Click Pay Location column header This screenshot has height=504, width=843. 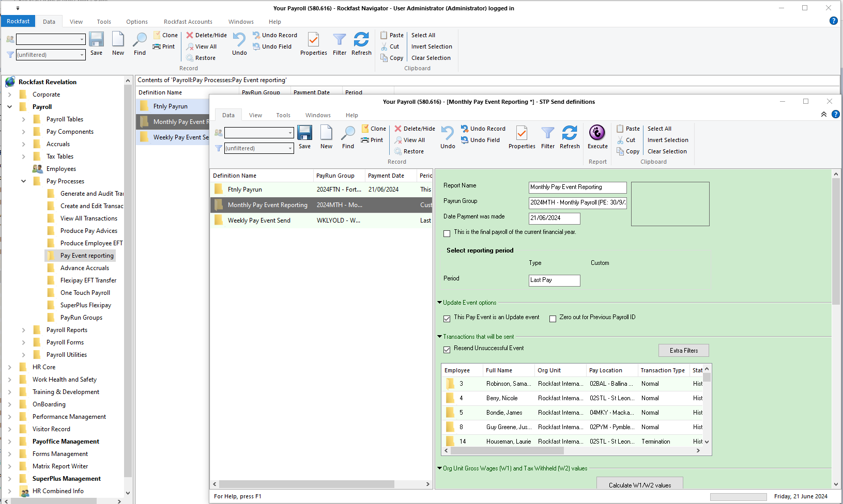pyautogui.click(x=611, y=370)
